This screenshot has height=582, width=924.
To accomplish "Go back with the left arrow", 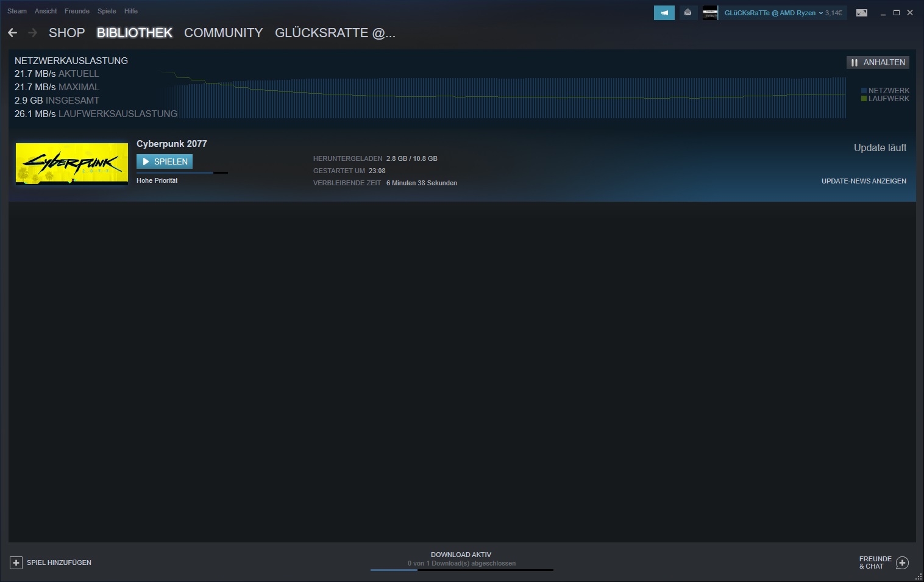I will coord(12,33).
